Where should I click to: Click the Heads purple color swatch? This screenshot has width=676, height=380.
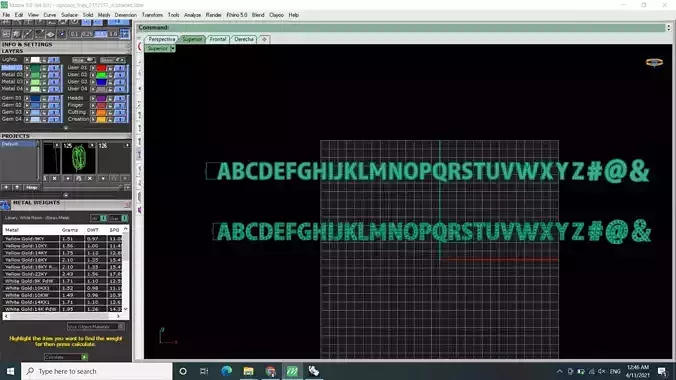coord(101,98)
